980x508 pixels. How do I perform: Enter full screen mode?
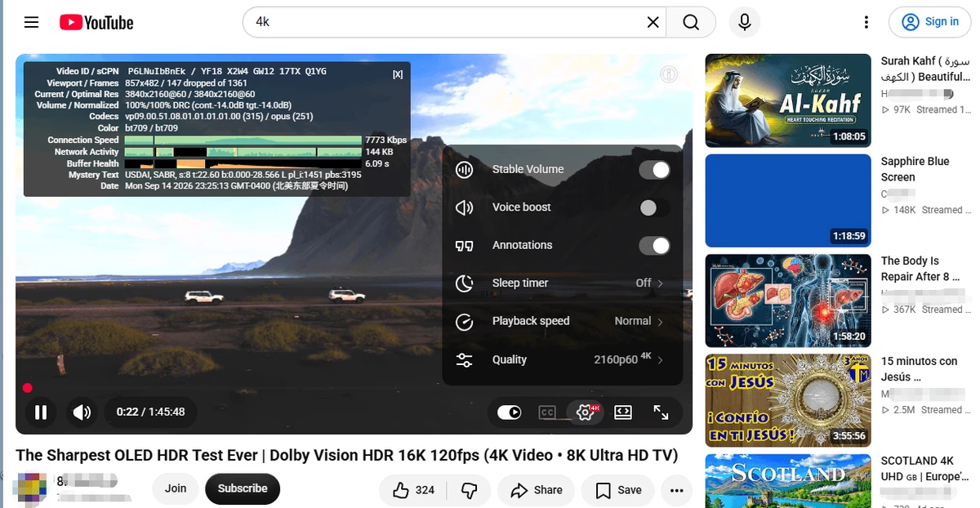pyautogui.click(x=661, y=412)
